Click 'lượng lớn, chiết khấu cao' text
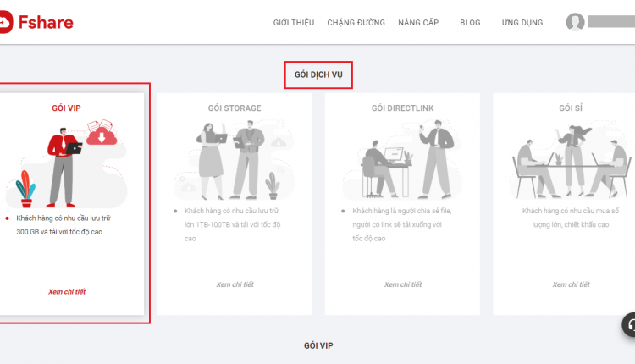Image resolution: width=635 pixels, height=364 pixels. pyautogui.click(x=571, y=224)
